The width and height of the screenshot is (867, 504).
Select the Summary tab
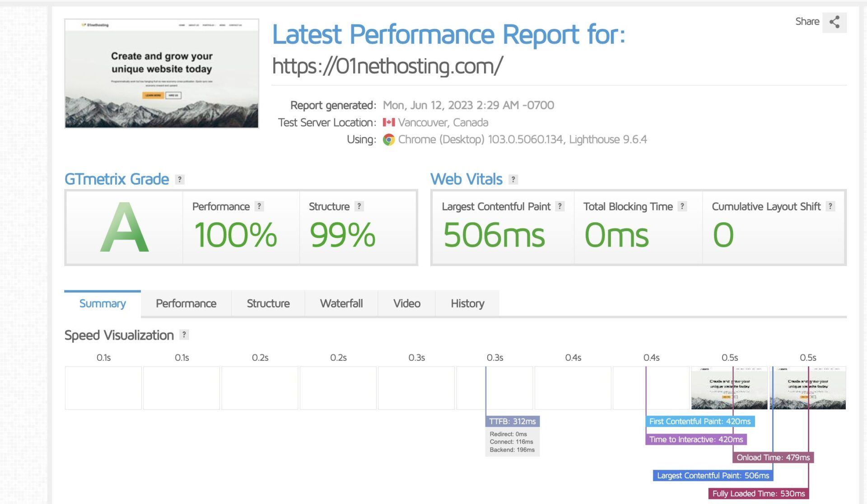[x=103, y=303]
